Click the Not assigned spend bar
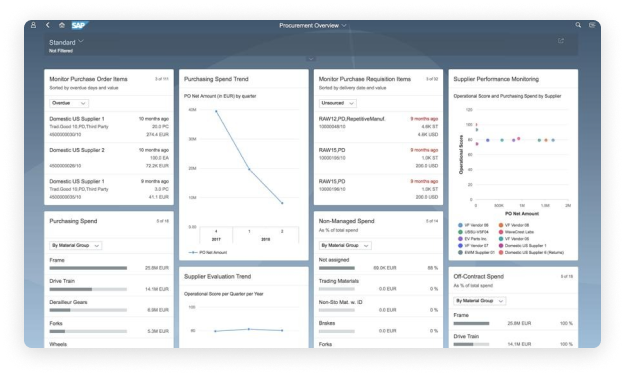 (337, 268)
